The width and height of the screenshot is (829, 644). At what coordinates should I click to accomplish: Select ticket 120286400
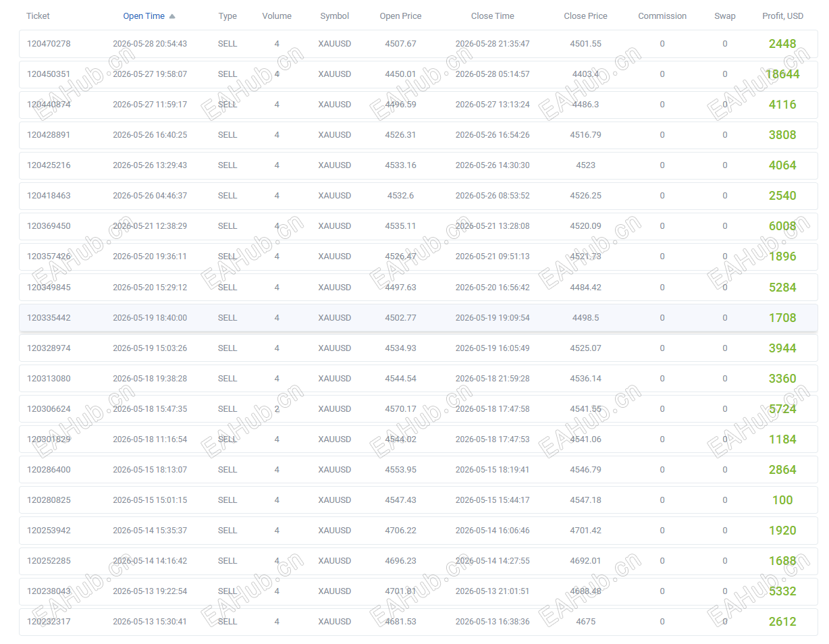coord(49,470)
